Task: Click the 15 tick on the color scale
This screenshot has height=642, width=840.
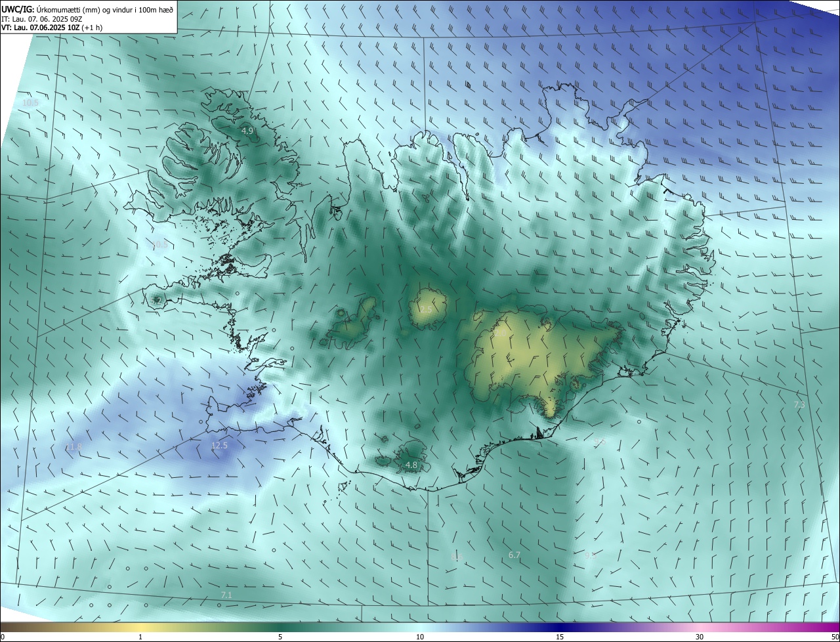Action: (560, 637)
